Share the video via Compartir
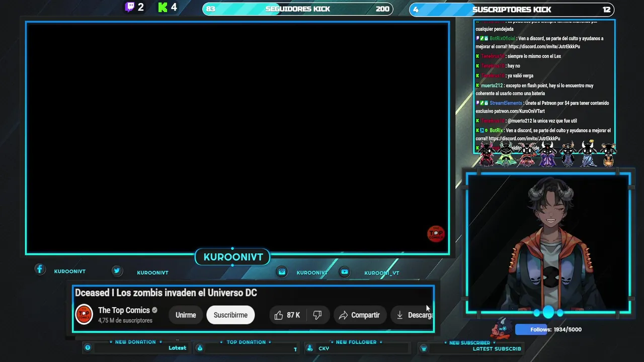644x362 pixels. click(359, 315)
